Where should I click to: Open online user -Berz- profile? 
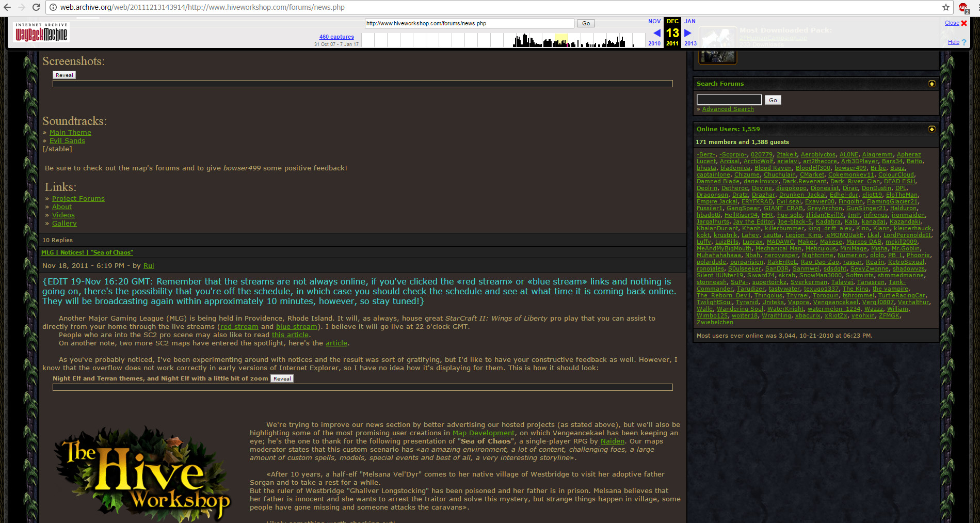coord(706,155)
